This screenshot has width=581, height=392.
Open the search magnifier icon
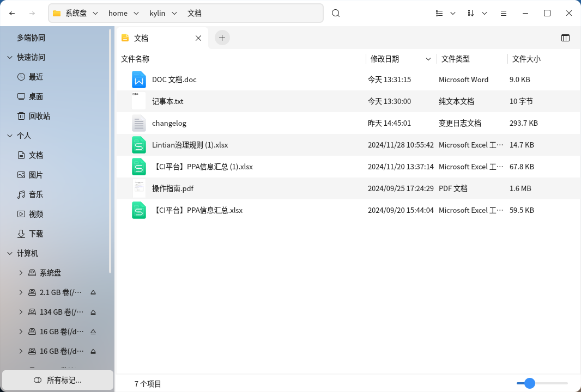[x=336, y=13]
